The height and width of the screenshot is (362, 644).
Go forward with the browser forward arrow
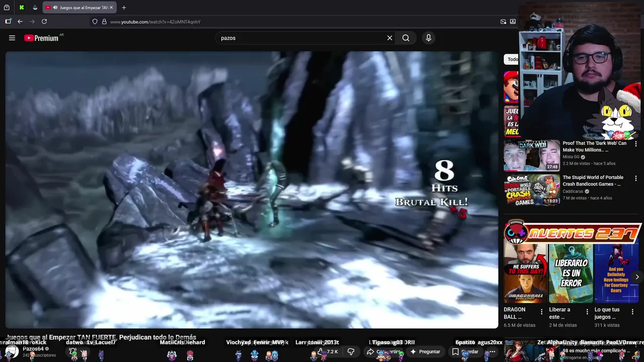click(x=32, y=22)
